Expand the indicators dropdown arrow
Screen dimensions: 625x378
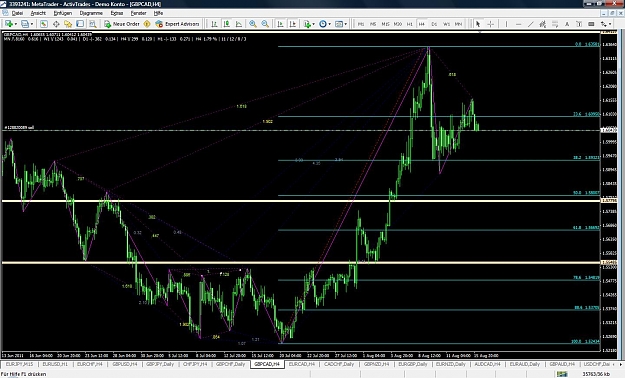point(313,24)
